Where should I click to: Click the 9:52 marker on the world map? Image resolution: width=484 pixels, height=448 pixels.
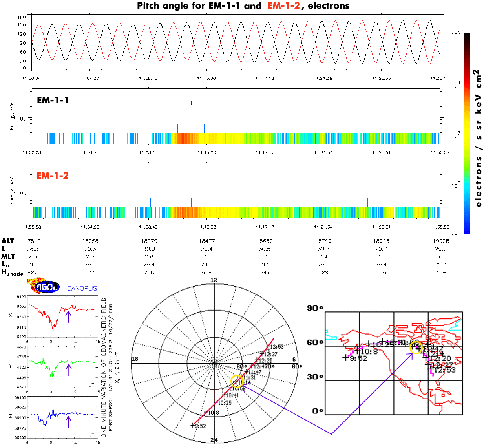[x=345, y=357]
